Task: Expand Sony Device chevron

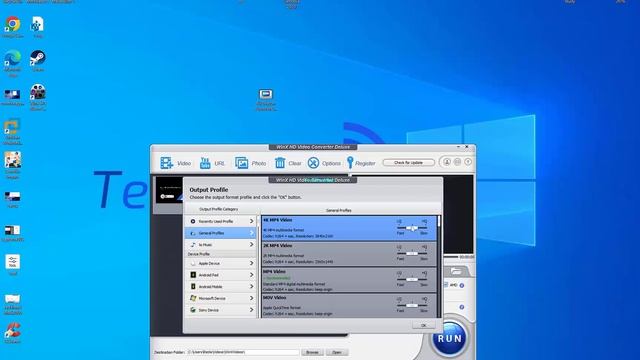Action: pos(251,310)
